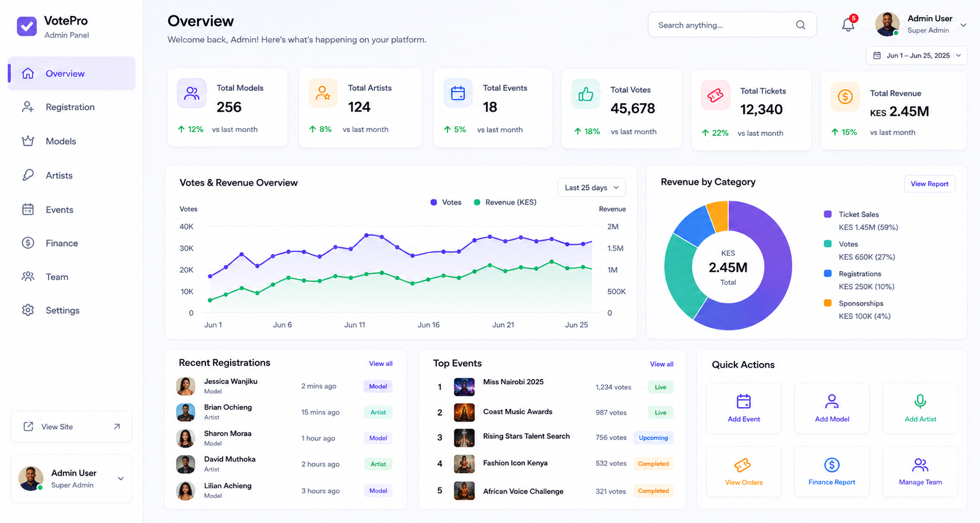The image size is (980, 523).
Task: Click the Total Tickets ticket icon
Action: pyautogui.click(x=715, y=95)
